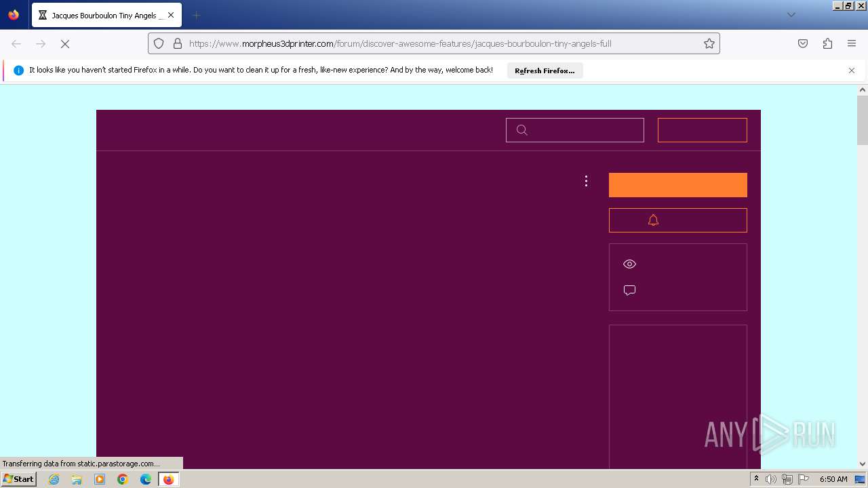Show hidden system tray icons
The width and height of the screenshot is (868, 488).
(756, 479)
